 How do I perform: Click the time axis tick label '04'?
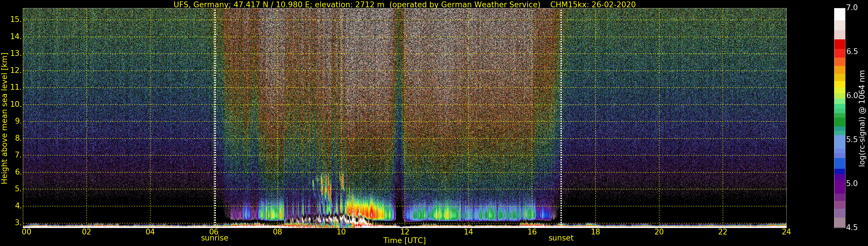click(150, 232)
